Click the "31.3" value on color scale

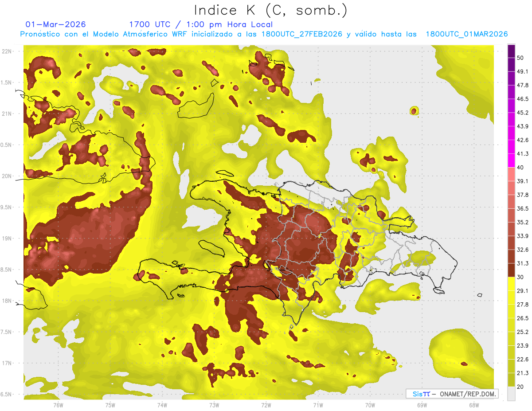pos(523,264)
